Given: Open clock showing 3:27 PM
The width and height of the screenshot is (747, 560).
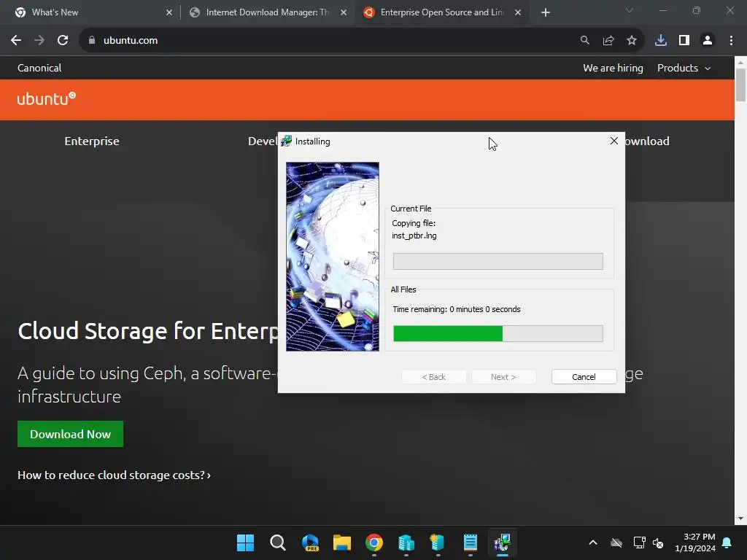Looking at the screenshot, I should coord(695,542).
